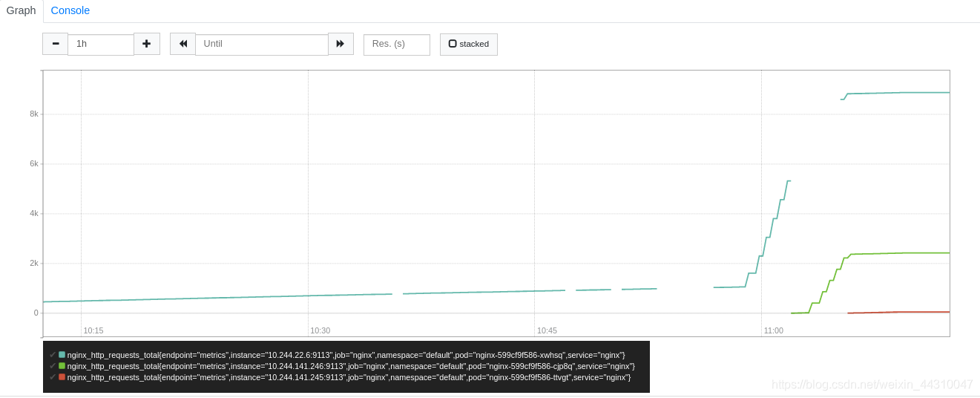980x398 pixels.
Task: Click the 10:30 time axis label
Action: click(320, 330)
